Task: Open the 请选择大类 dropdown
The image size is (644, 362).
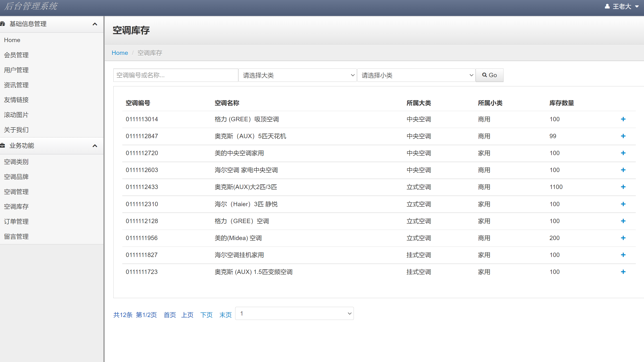Action: point(297,75)
